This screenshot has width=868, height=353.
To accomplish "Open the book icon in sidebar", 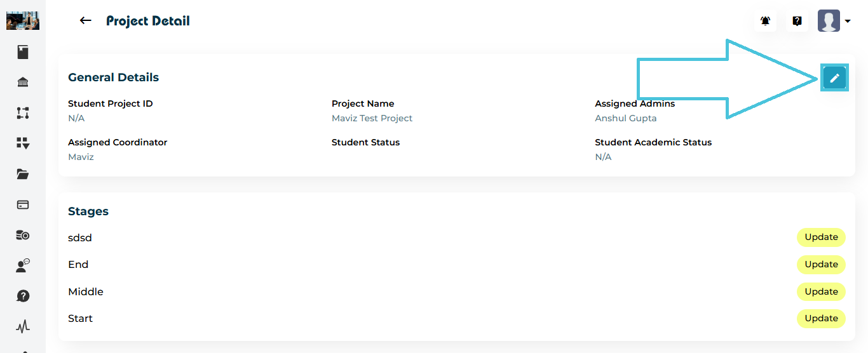I will click(x=23, y=52).
